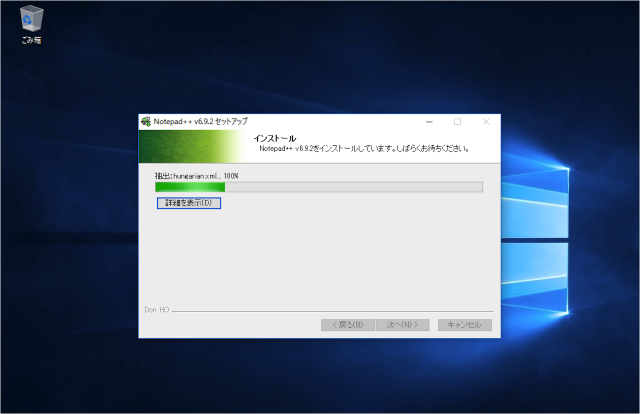
Task: Click the green Notepad++ header banner image
Action: [x=192, y=147]
